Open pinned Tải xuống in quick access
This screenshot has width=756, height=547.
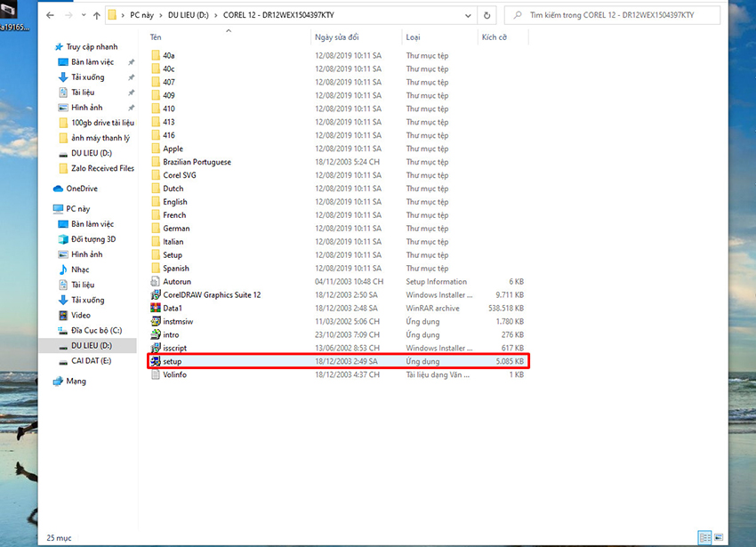point(88,77)
